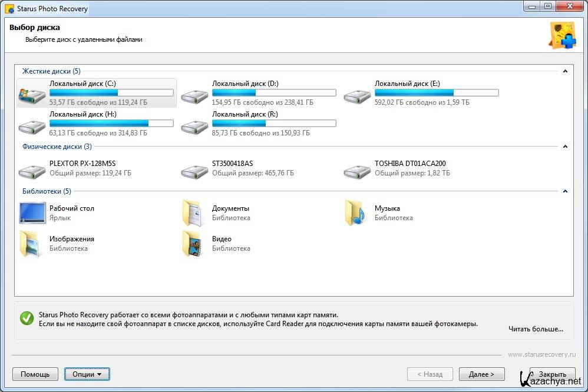
Task: Collapse the Hard Disks group
Action: point(565,71)
